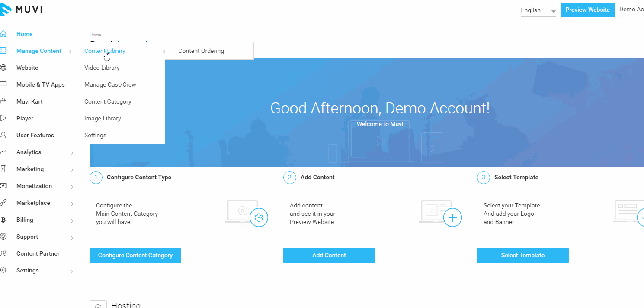This screenshot has width=644, height=308.
Task: Go to Website in the sidebar
Action: (x=27, y=68)
